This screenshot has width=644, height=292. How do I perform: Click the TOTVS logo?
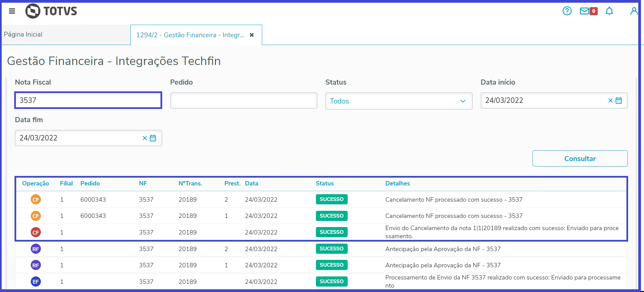51,11
